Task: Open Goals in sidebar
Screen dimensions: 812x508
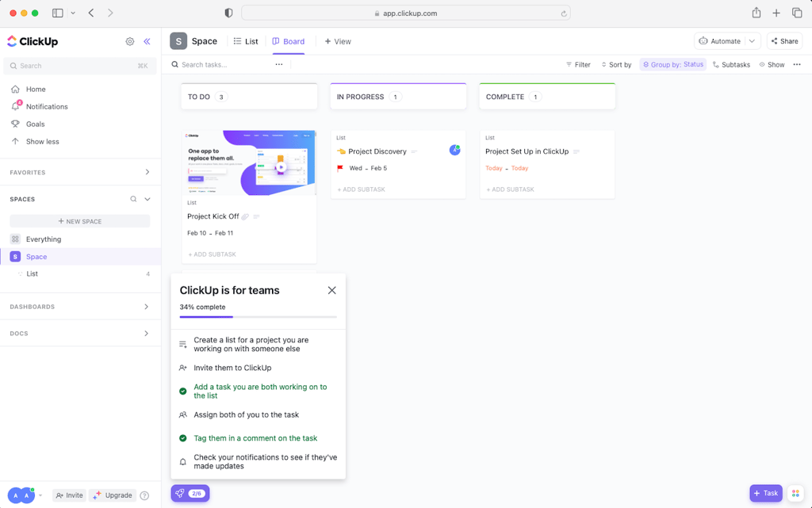Action: 35,124
